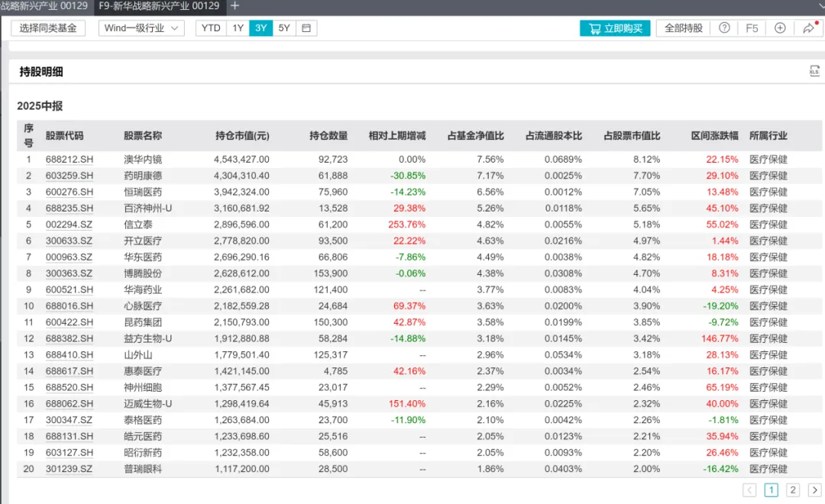Click the F5 refresh button
825x504 pixels.
(x=752, y=28)
